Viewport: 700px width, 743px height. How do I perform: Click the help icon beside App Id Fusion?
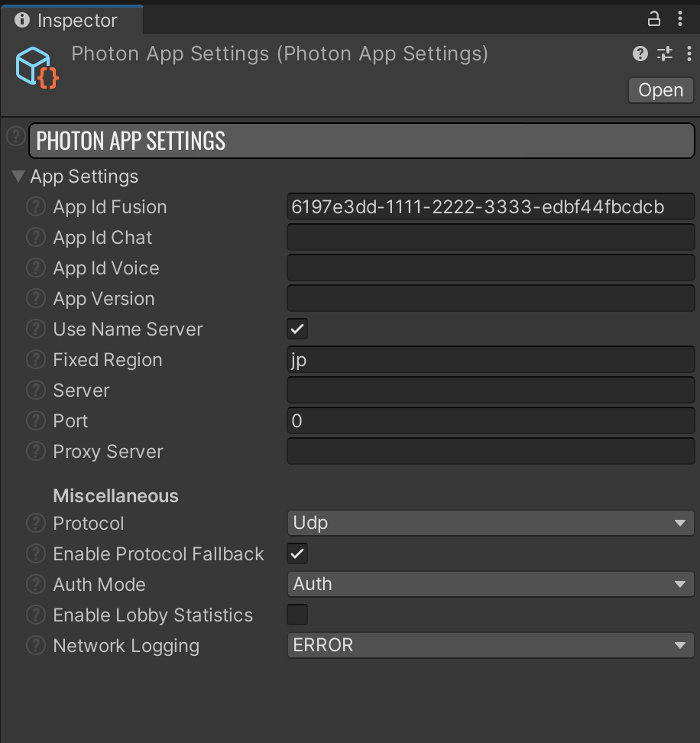tap(35, 207)
